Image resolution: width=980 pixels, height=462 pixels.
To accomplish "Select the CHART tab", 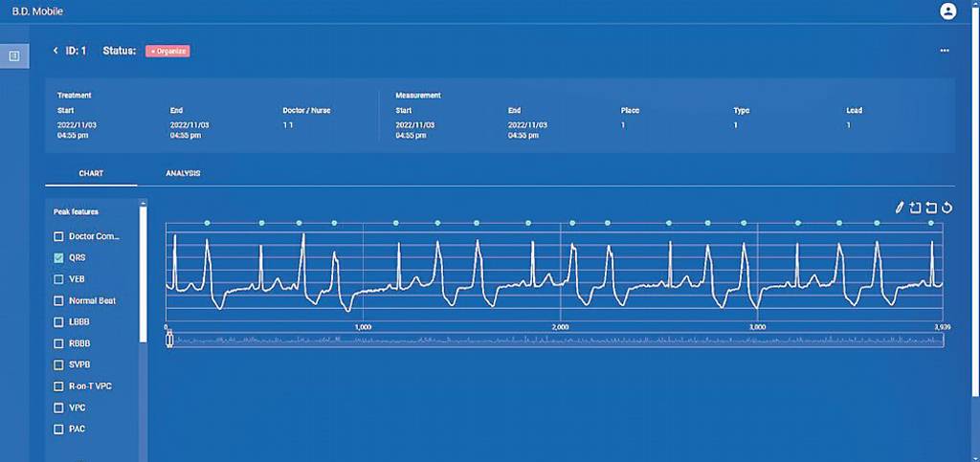I will click(x=91, y=173).
